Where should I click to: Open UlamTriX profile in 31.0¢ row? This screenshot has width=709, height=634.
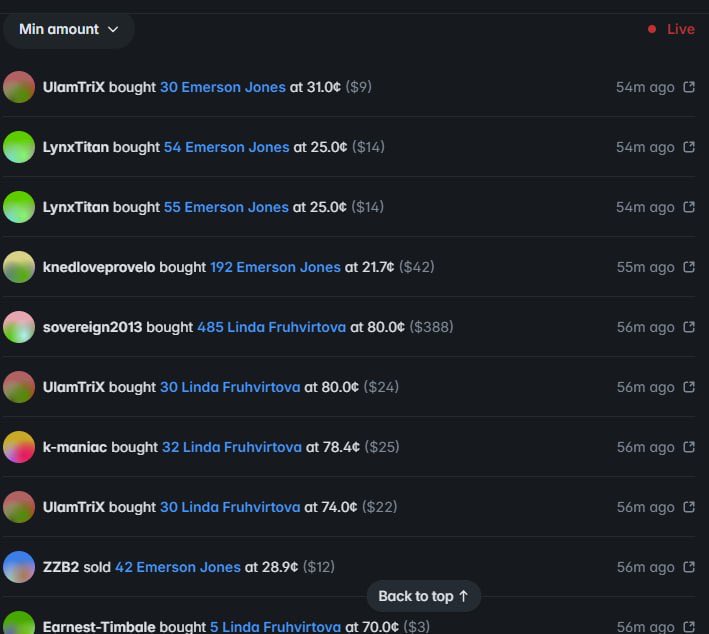click(74, 87)
